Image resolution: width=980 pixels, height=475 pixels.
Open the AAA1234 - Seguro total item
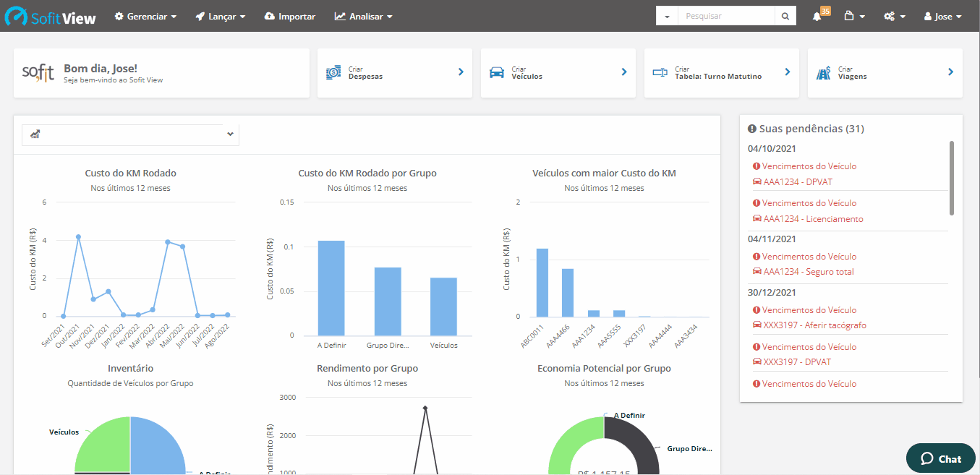coord(809,272)
